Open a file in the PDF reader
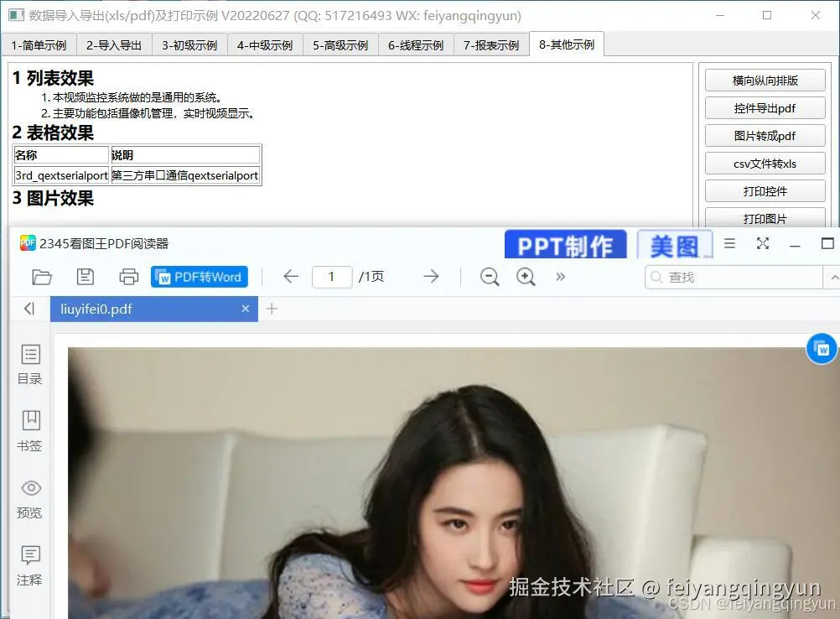840x619 pixels. click(42, 277)
